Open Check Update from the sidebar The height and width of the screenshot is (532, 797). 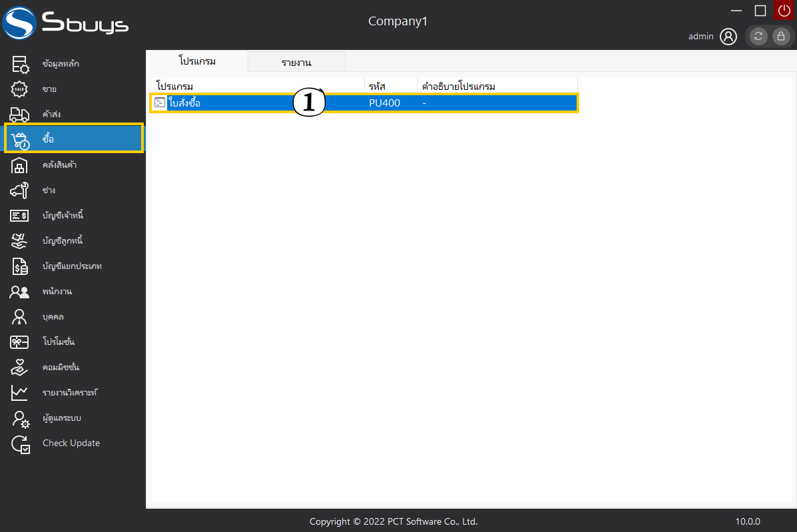tap(71, 443)
